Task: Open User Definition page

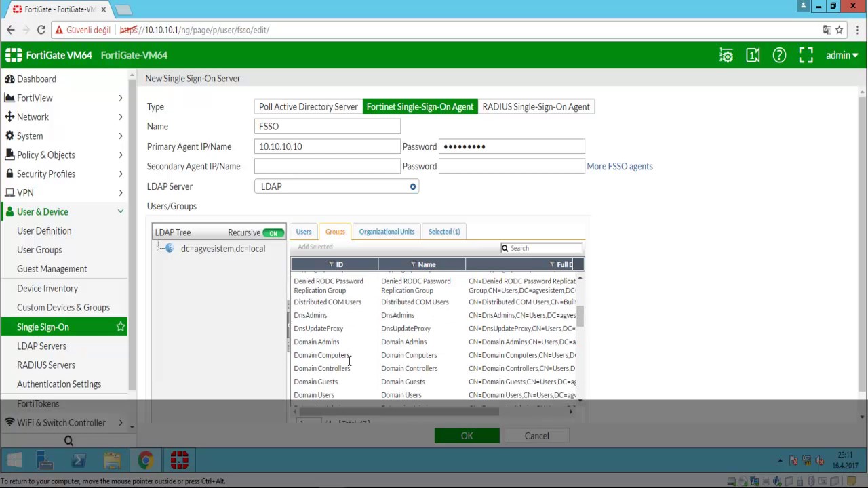Action: pos(44,230)
